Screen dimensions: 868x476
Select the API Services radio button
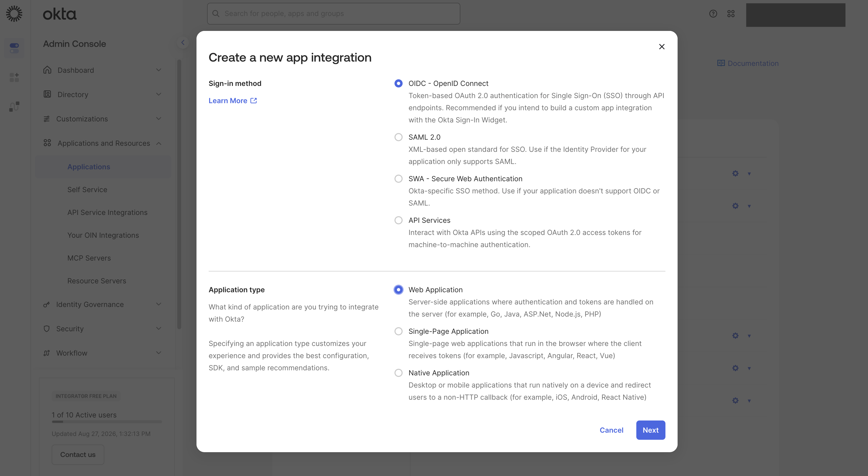point(398,220)
